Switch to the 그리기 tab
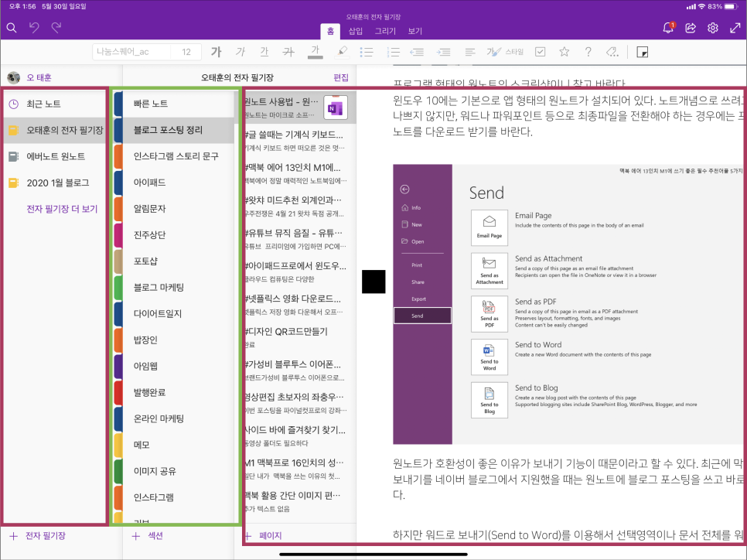Screen dimensions: 747x560 (x=385, y=31)
